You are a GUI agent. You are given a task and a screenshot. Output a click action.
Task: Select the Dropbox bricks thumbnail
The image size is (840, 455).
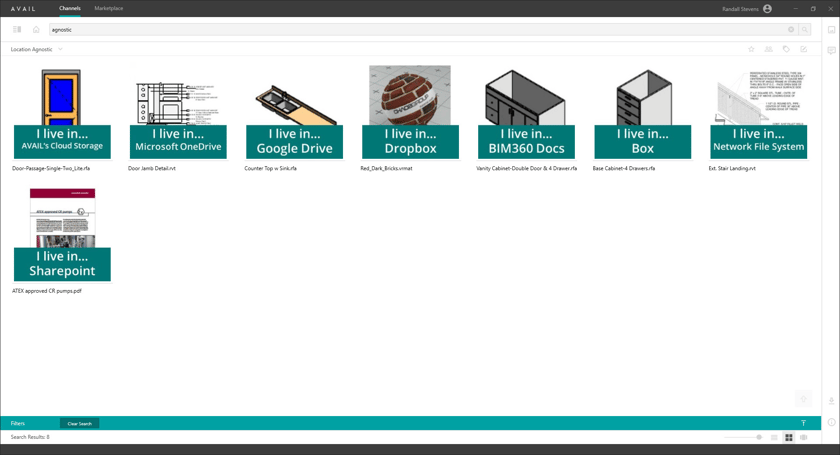pyautogui.click(x=410, y=112)
